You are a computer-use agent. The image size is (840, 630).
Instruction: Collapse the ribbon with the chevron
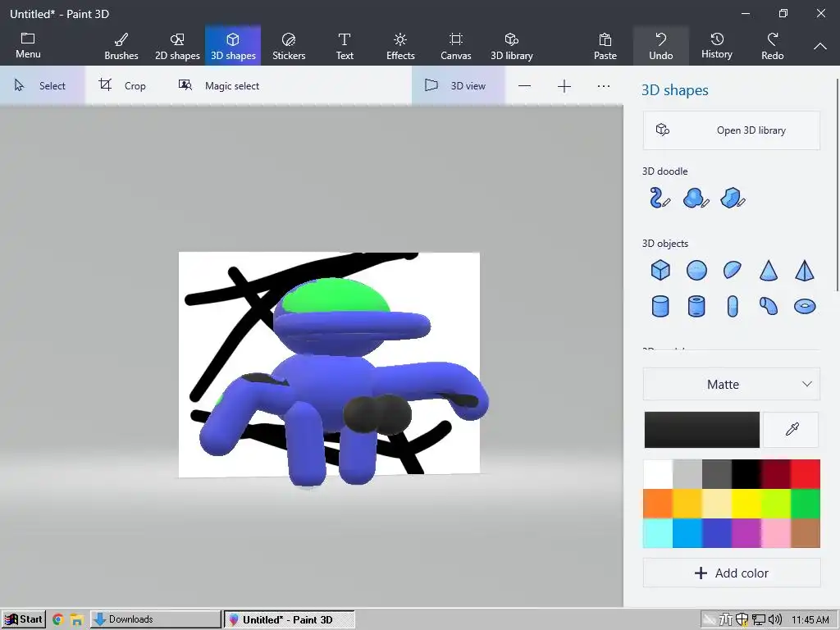[x=819, y=46]
